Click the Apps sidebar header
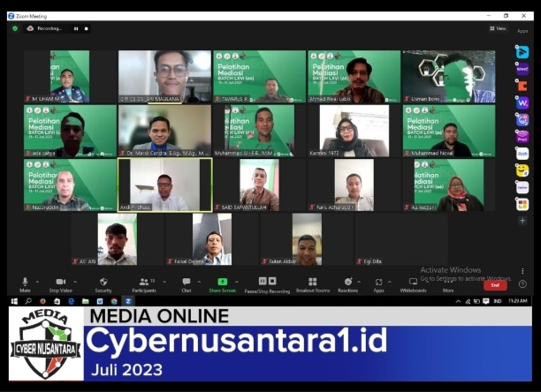This screenshot has height=392, width=541. coord(522,31)
